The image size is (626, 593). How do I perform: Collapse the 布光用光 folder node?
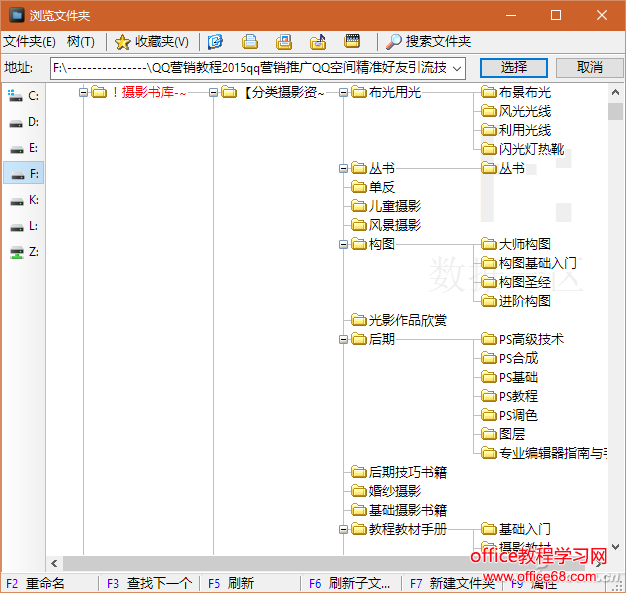[x=344, y=93]
